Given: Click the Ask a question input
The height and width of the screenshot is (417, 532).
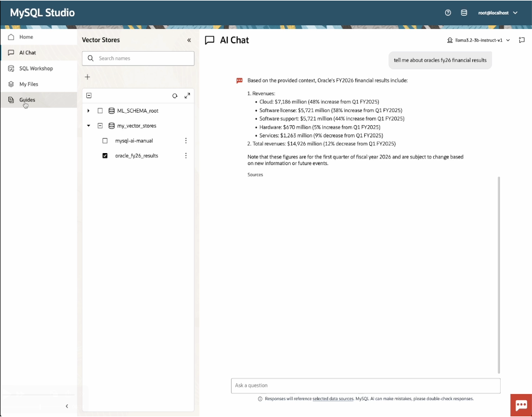Looking at the screenshot, I should [366, 386].
